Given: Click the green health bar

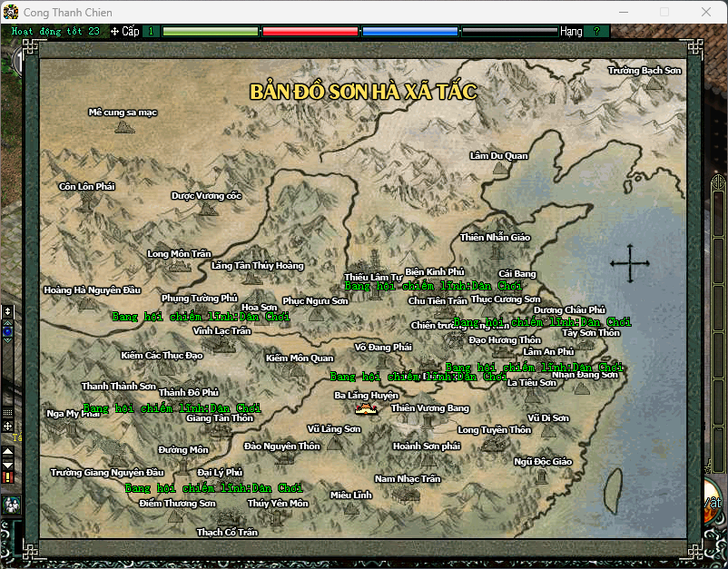Looking at the screenshot, I should (211, 31).
